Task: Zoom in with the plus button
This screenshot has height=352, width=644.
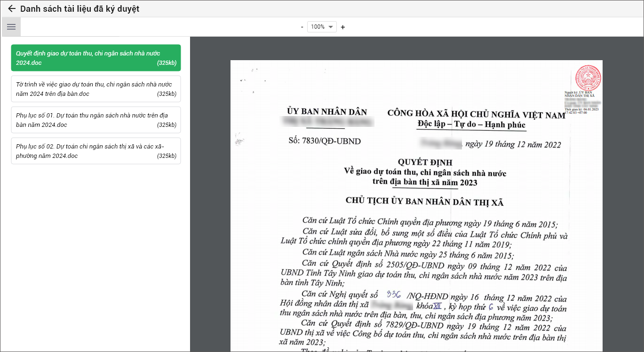Action: pos(343,27)
